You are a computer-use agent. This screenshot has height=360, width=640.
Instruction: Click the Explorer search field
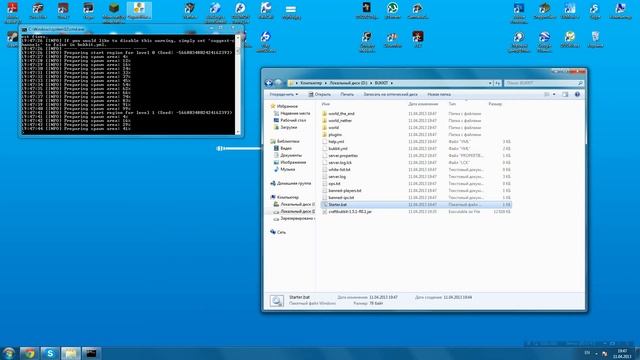[543, 83]
